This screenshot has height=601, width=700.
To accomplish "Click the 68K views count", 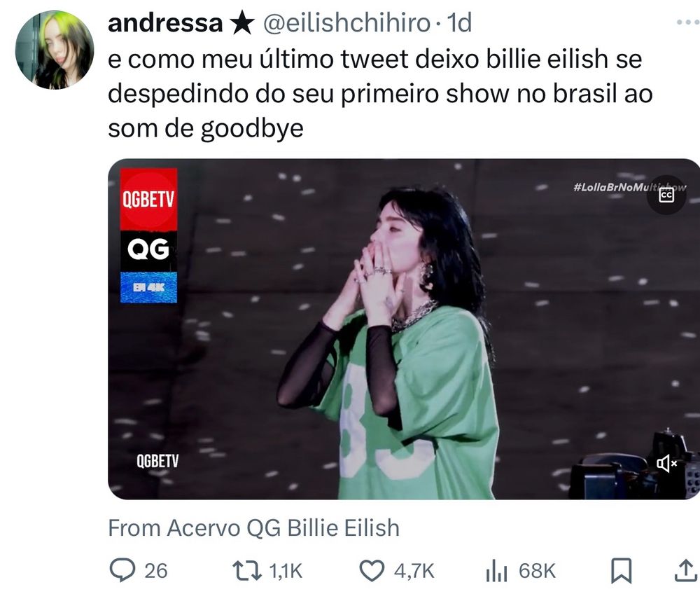I will coord(537,571).
